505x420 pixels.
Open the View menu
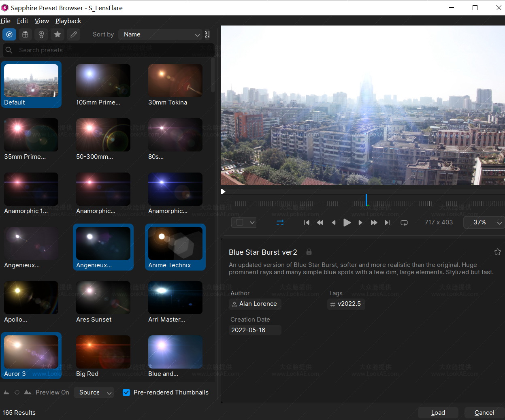pyautogui.click(x=42, y=21)
